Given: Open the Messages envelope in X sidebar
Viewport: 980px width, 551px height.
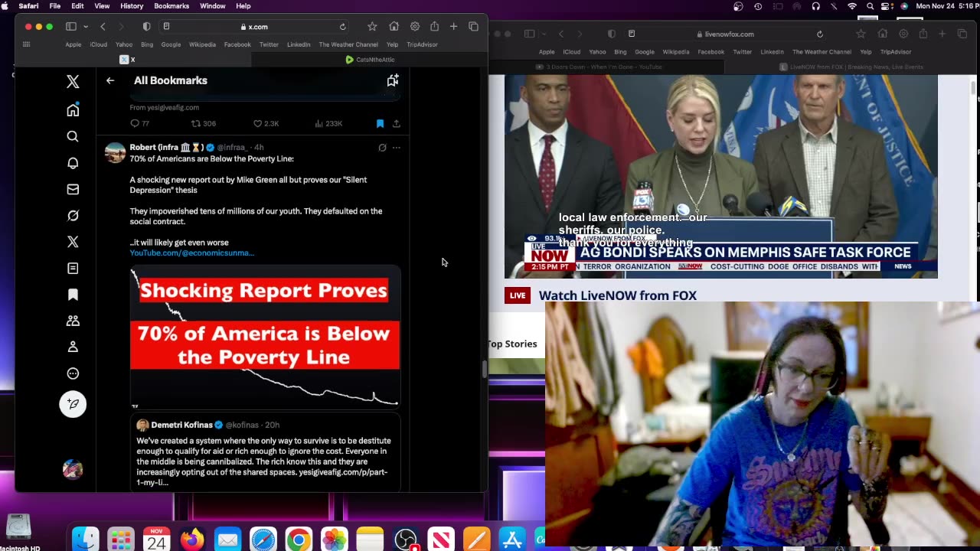Looking at the screenshot, I should pos(73,189).
